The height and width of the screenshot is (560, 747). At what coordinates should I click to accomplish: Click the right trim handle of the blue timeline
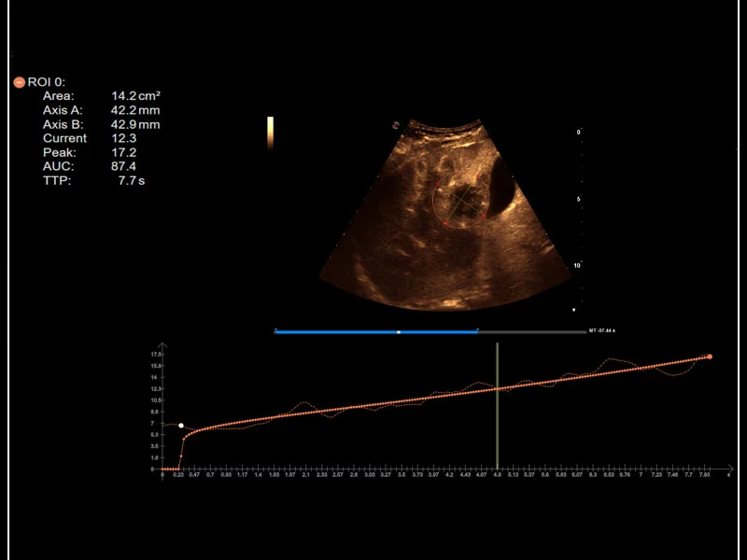[x=478, y=329]
